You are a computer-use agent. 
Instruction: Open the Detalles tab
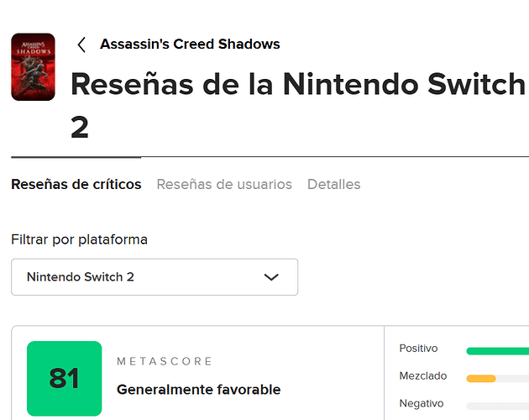click(x=333, y=184)
